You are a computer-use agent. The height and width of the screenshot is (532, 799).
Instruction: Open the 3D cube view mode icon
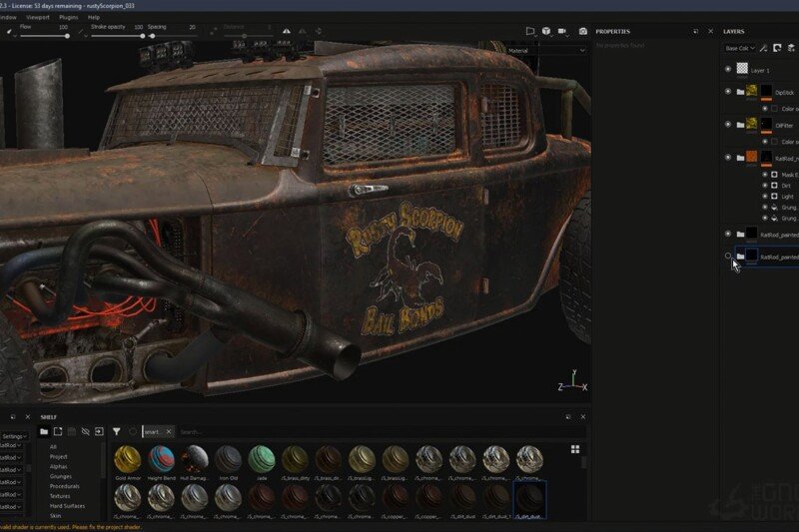(548, 31)
